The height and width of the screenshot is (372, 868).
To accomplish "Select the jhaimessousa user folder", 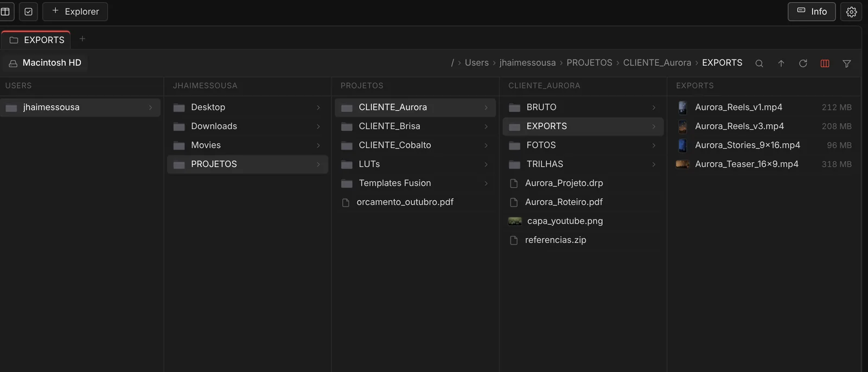I will (x=80, y=107).
